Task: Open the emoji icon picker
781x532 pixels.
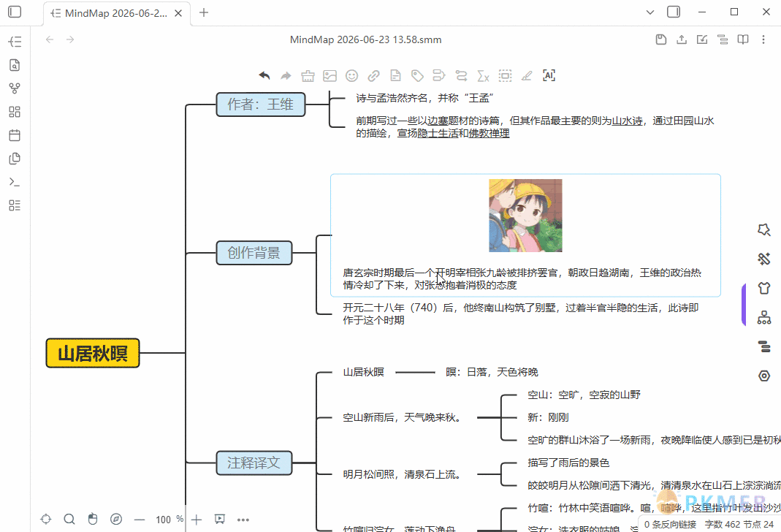Action: [351, 76]
